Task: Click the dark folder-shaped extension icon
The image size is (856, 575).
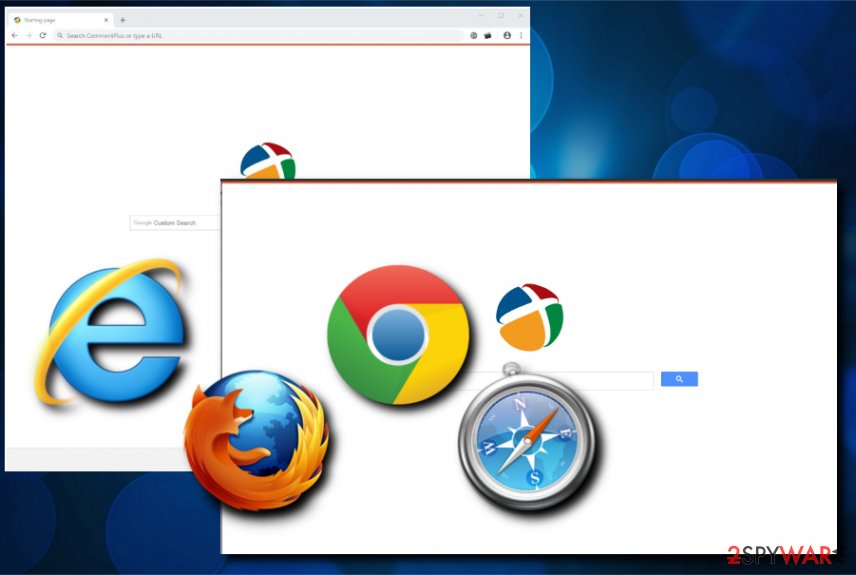Action: click(488, 35)
